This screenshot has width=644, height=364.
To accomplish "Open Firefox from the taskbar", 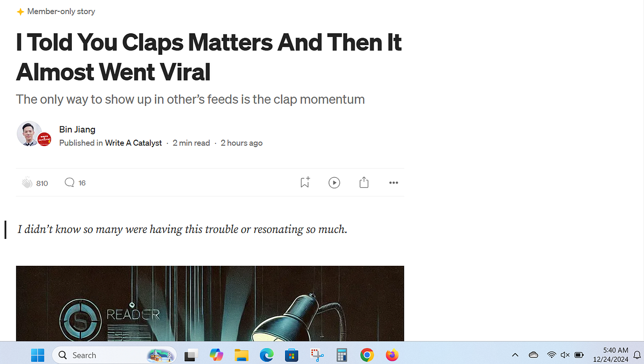I will point(392,355).
